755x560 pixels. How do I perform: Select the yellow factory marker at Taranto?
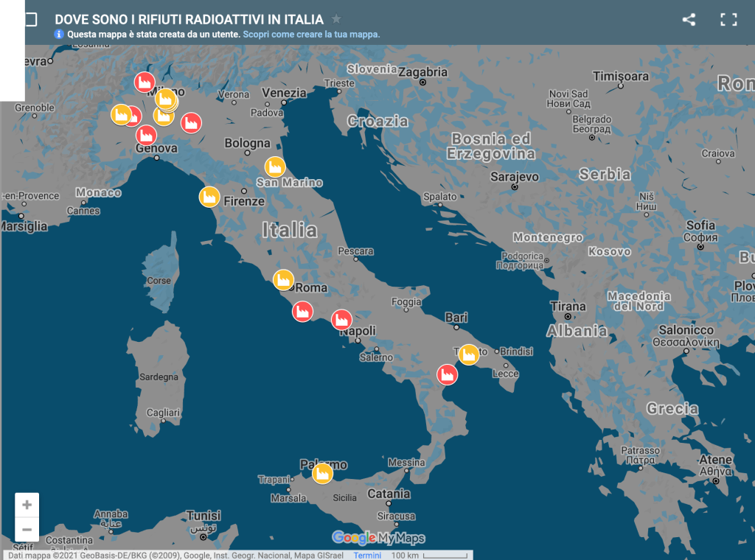(x=468, y=354)
